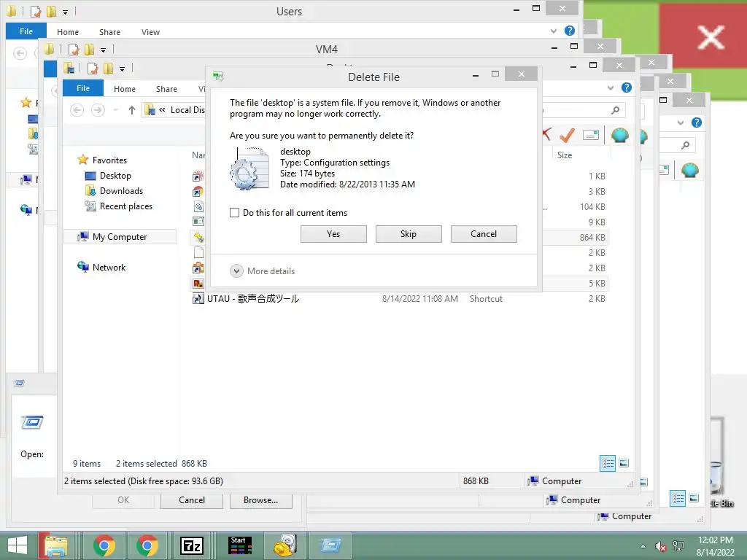The image size is (747, 560).
Task: Open the Start tiles app in taskbar
Action: tap(239, 545)
